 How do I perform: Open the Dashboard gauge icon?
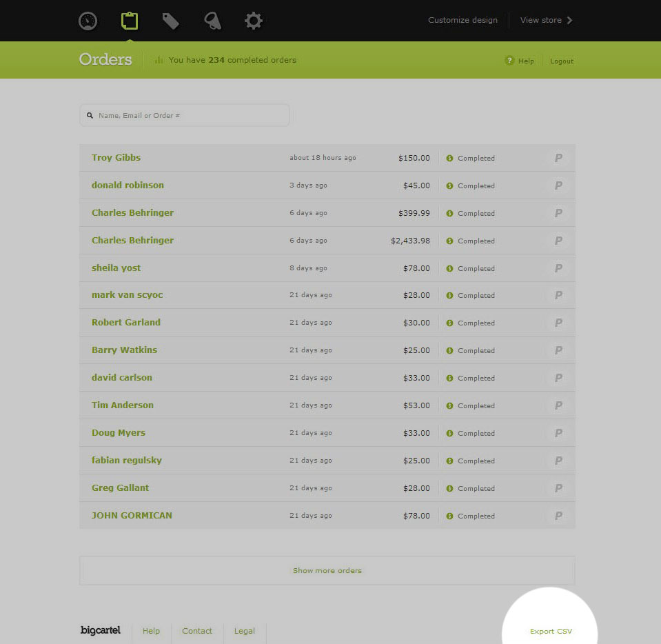(x=88, y=21)
